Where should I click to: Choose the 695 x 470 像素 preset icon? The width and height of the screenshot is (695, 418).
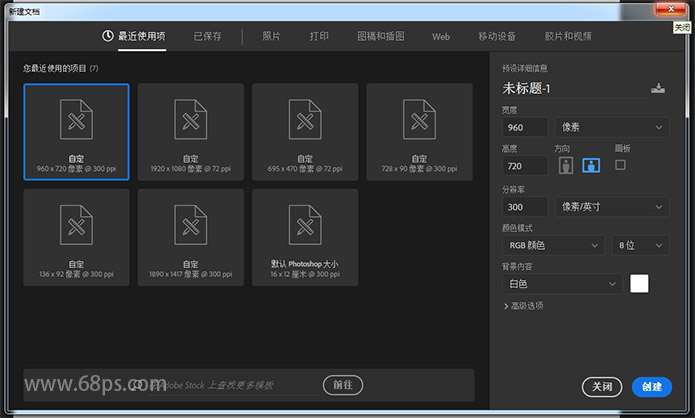(304, 122)
